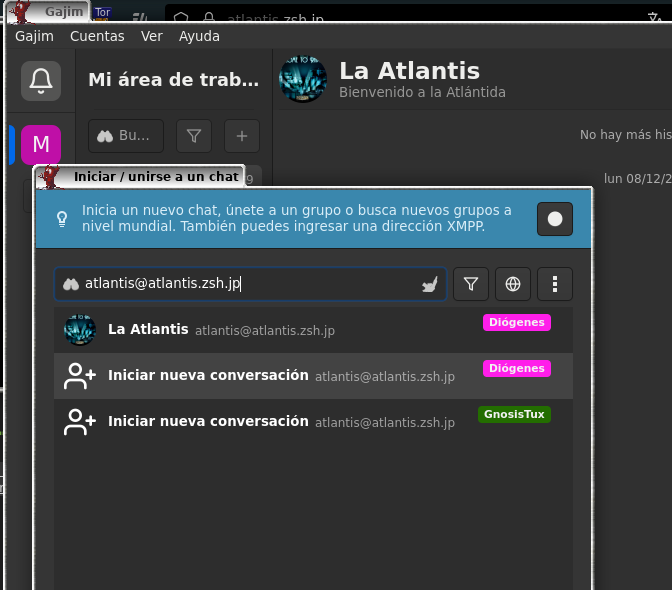Click workspace search box with binoculars

point(126,136)
